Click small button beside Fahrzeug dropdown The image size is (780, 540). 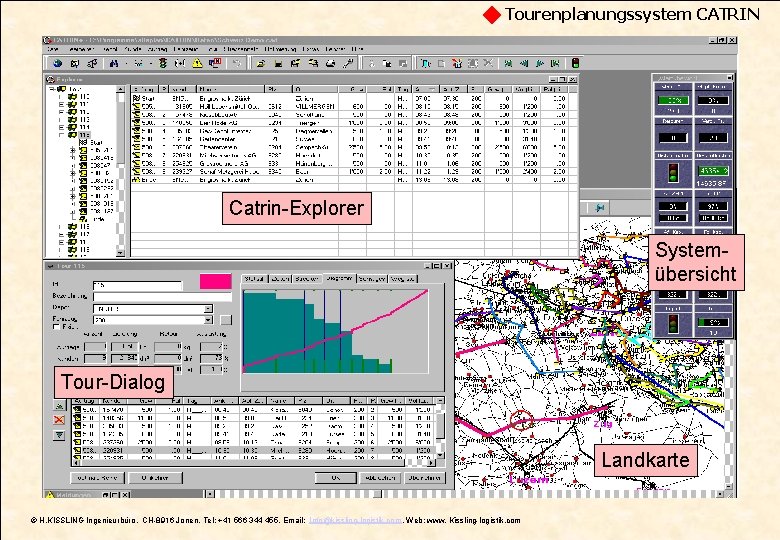click(226, 320)
